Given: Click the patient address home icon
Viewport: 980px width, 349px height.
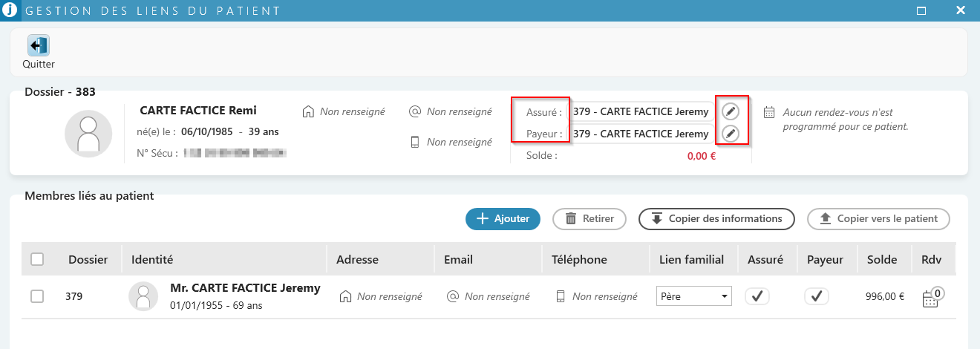Looking at the screenshot, I should point(308,111).
